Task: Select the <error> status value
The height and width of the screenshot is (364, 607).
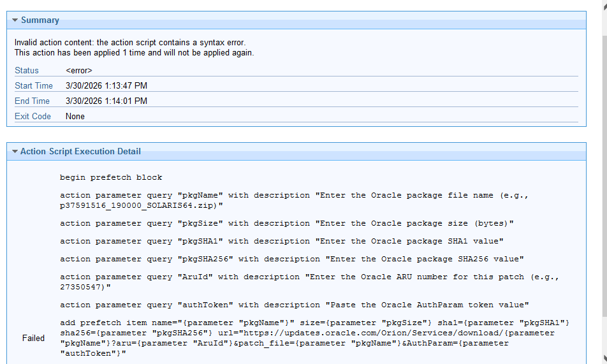Action: (79, 71)
